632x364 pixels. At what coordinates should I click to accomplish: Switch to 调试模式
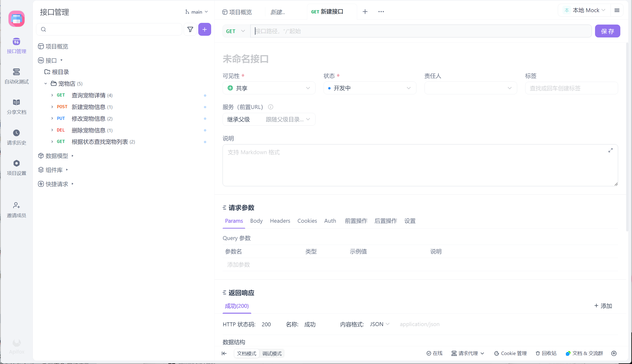[x=272, y=353]
